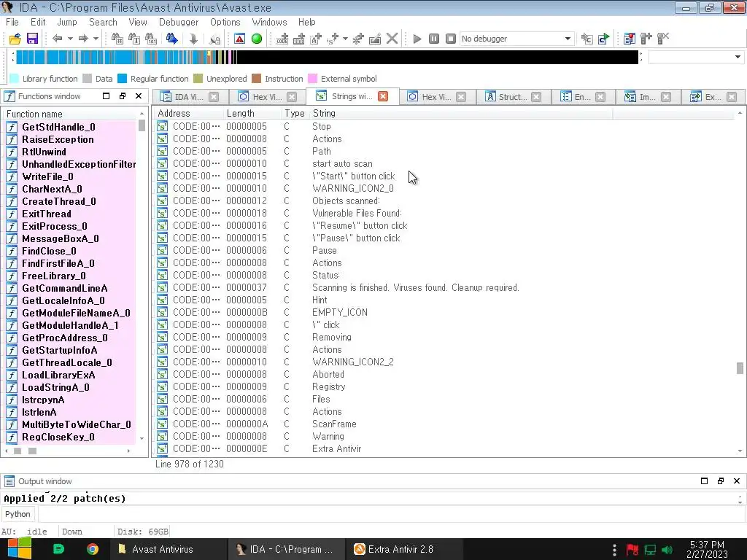The height and width of the screenshot is (560, 747).
Task: Open the No debugger dropdown
Action: point(516,39)
